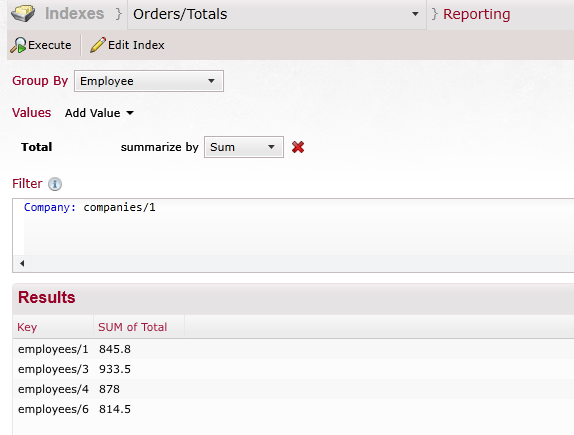Screen dimensions: 574x435
Task: Click the Total field label
Action: coord(37,147)
